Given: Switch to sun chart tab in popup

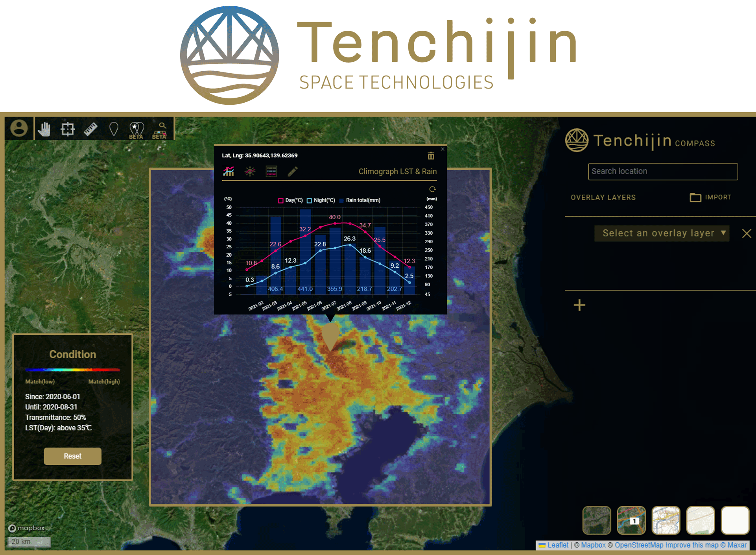Looking at the screenshot, I should pyautogui.click(x=250, y=171).
